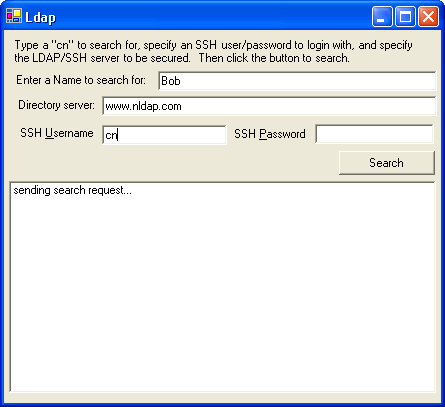This screenshot has width=445, height=407.
Task: Minimize the Ldap window
Action: 382,16
